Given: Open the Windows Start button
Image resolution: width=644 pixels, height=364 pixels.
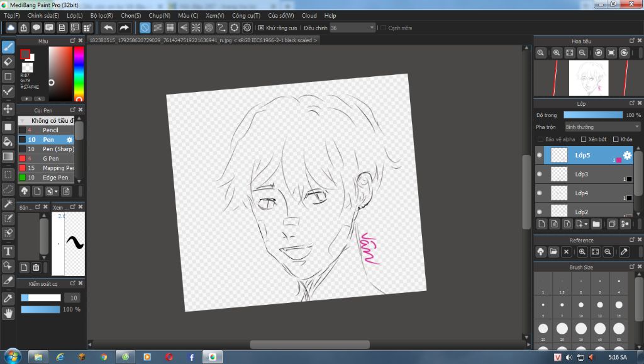Looking at the screenshot, I should (12, 356).
